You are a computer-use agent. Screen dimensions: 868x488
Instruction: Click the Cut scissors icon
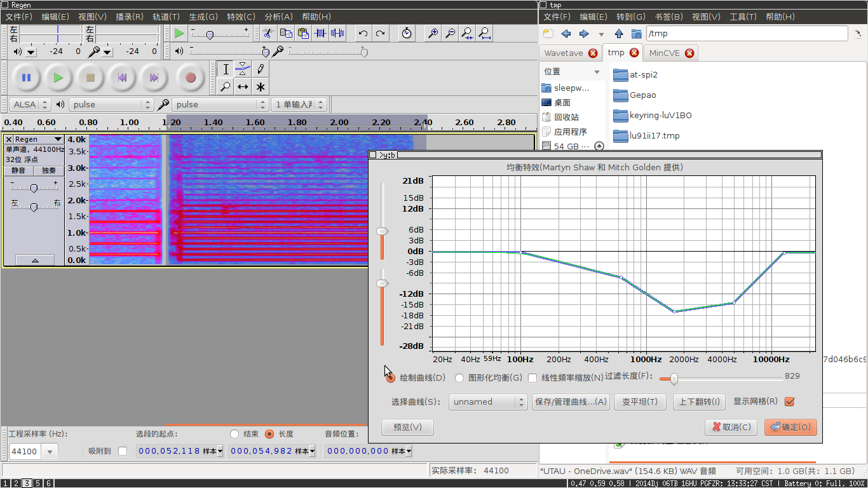point(268,33)
